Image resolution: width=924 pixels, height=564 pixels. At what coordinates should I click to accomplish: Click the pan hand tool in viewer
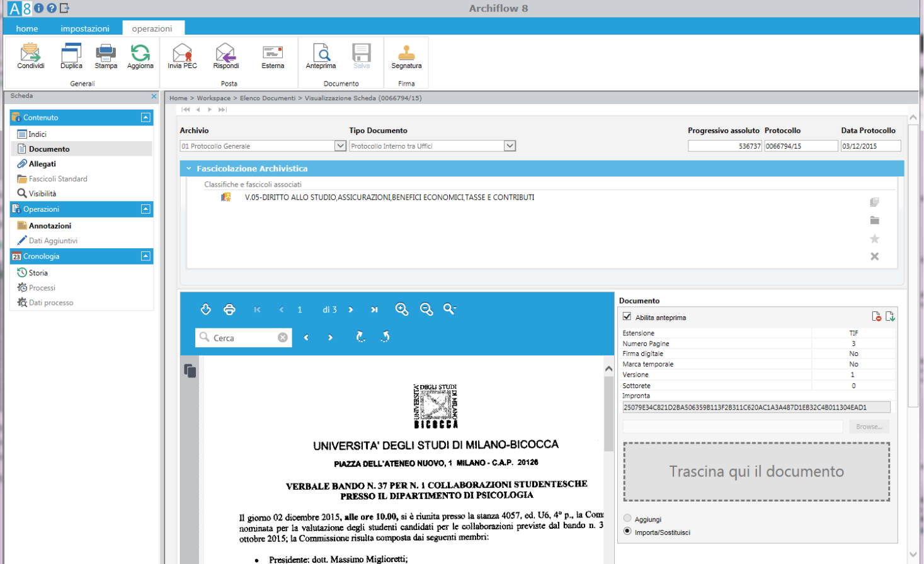(205, 309)
